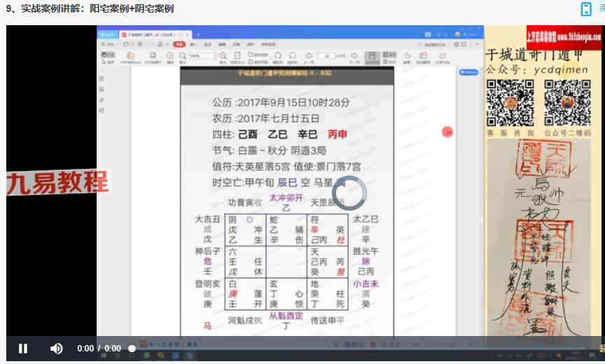Click the date line 公历:2017年9月15日10时28分
This screenshot has height=364, width=605.
281,103
